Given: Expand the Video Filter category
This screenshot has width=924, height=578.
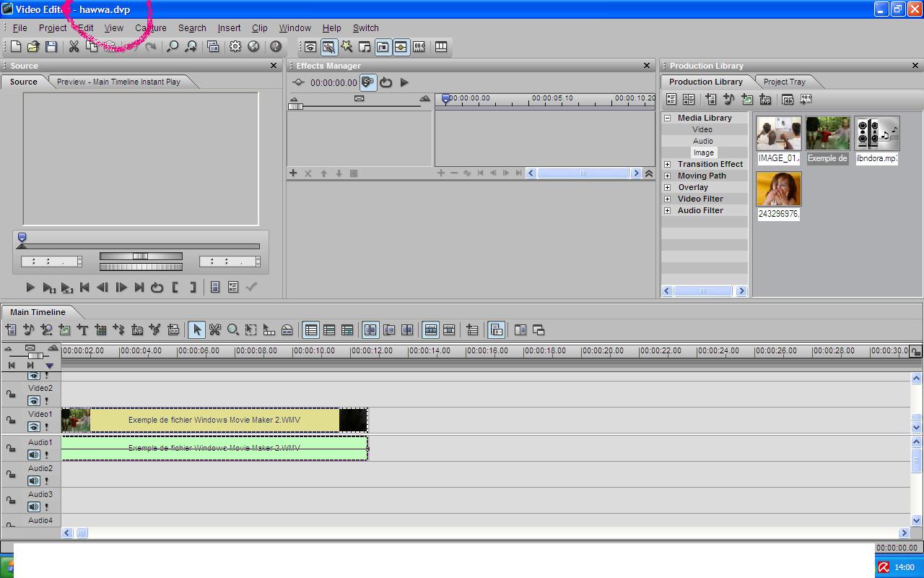Looking at the screenshot, I should (667, 199).
